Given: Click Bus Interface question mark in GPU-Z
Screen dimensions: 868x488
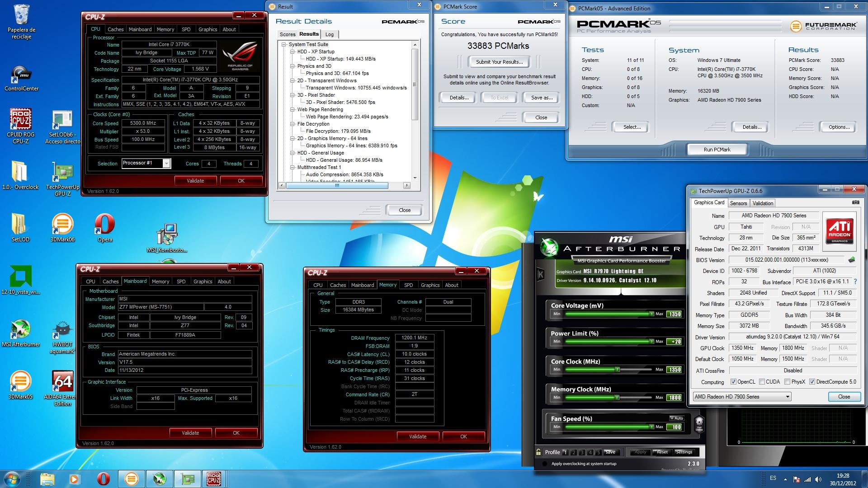Looking at the screenshot, I should [855, 282].
